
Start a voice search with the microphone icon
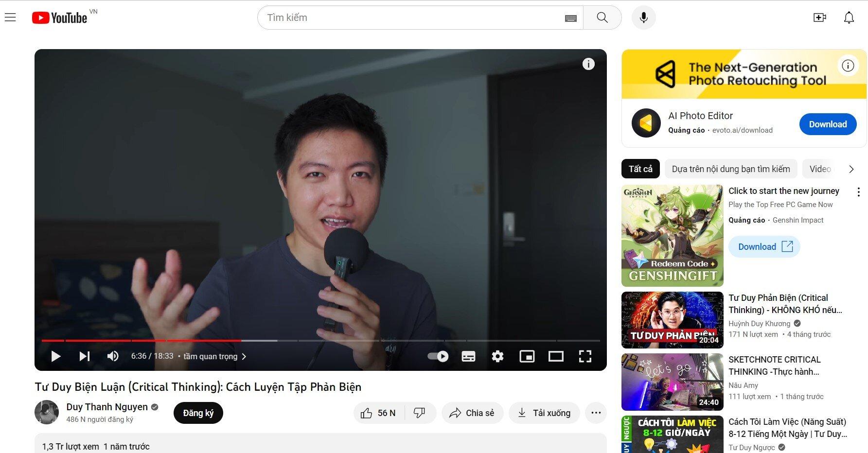[643, 17]
